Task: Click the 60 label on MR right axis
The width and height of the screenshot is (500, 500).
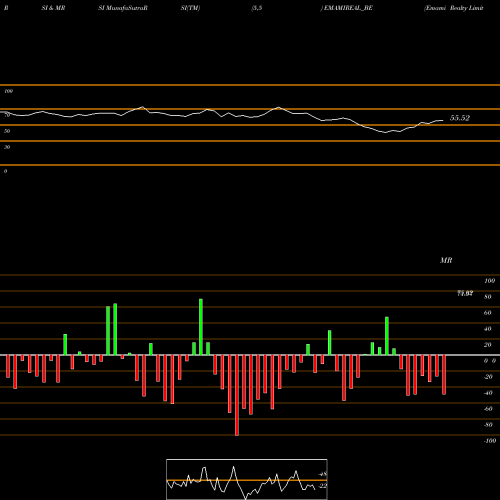Action: 488,313
